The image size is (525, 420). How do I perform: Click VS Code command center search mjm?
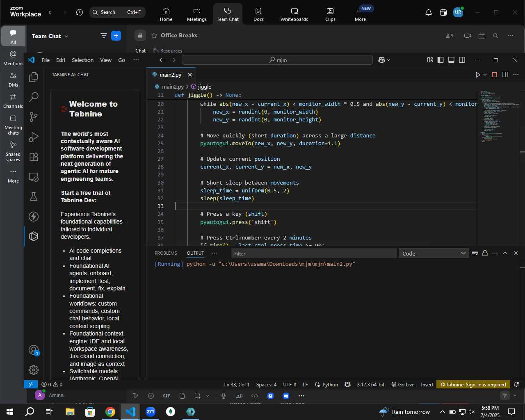click(x=277, y=60)
